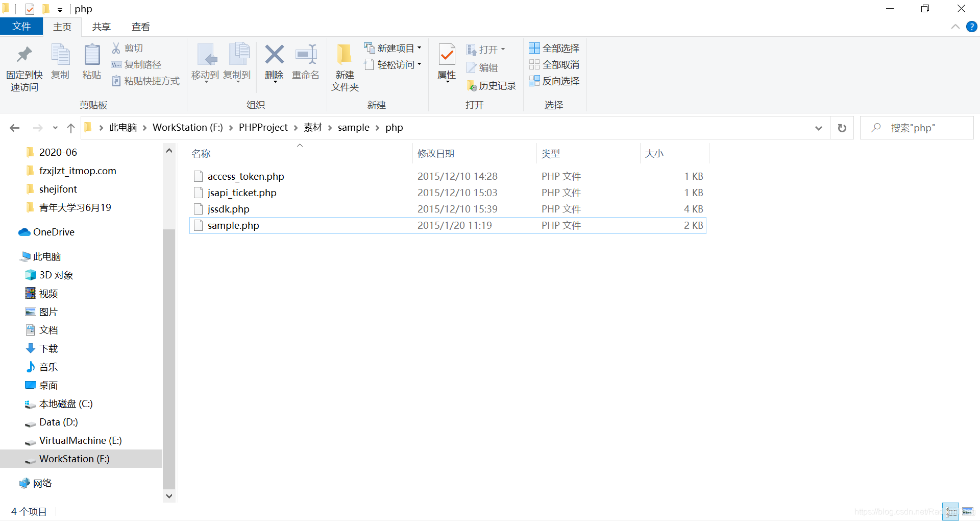This screenshot has height=521, width=980.
Task: Open the Open (打开) dropdown in ribbon
Action: pyautogui.click(x=485, y=50)
